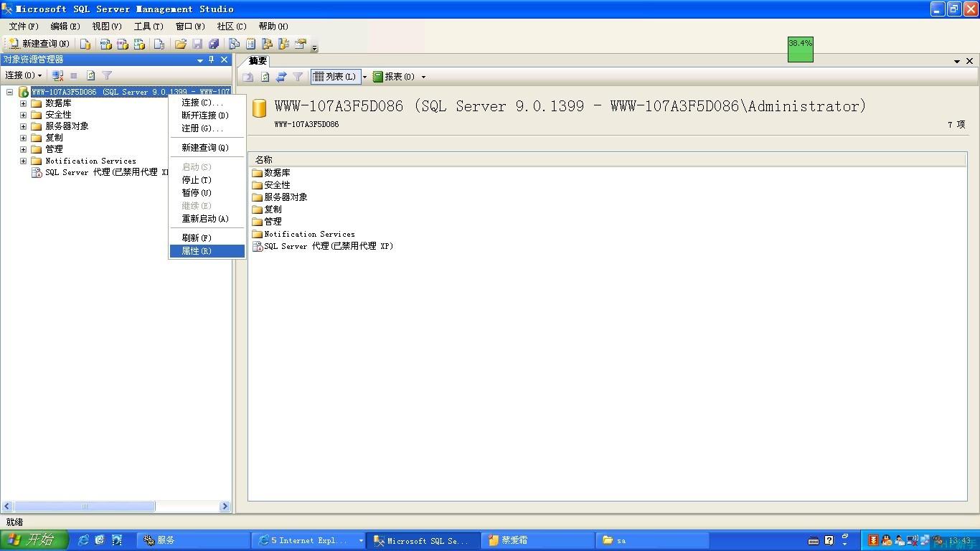Click the Up icon in Summary toolbar
980x551 pixels.
click(x=248, y=77)
